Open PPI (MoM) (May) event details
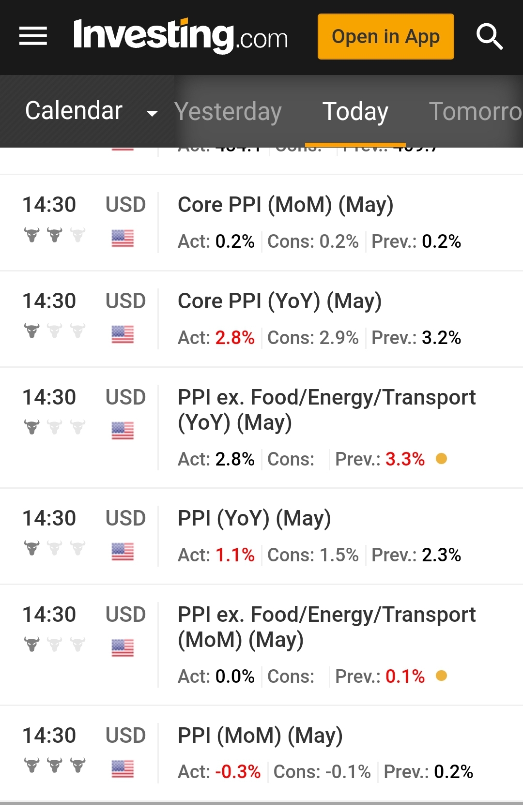Image resolution: width=523 pixels, height=812 pixels. pos(261,736)
